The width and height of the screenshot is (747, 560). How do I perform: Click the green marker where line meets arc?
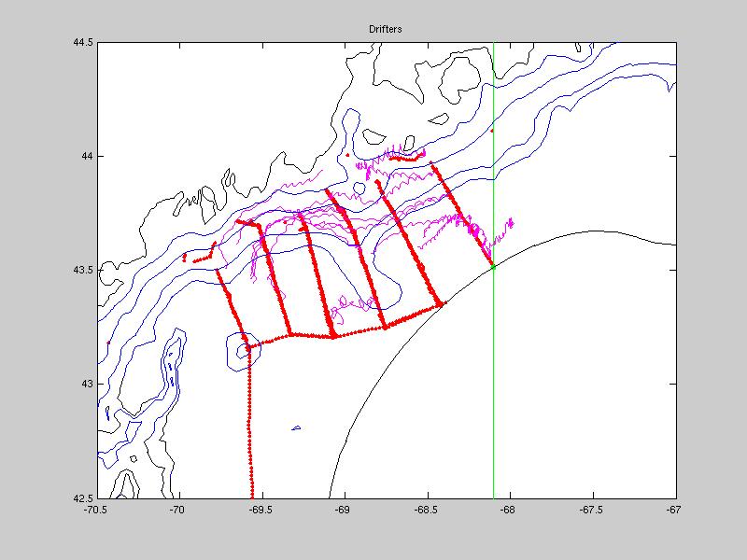pos(493,267)
